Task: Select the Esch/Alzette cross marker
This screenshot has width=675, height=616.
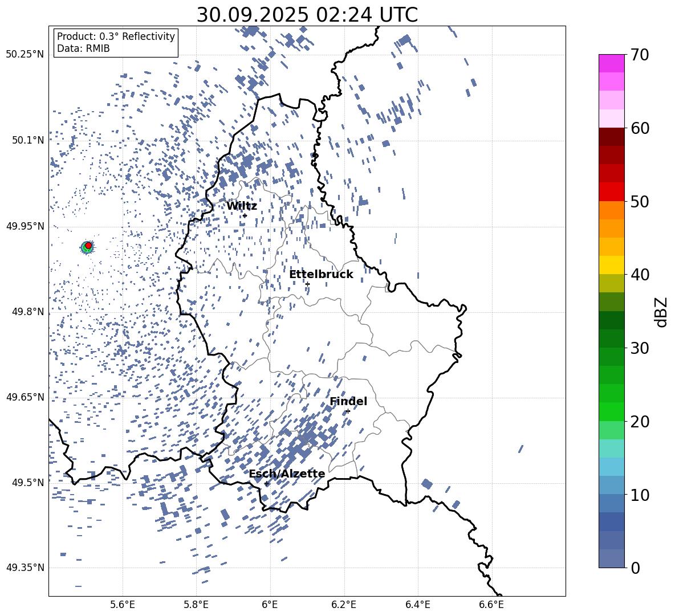Action: (266, 483)
